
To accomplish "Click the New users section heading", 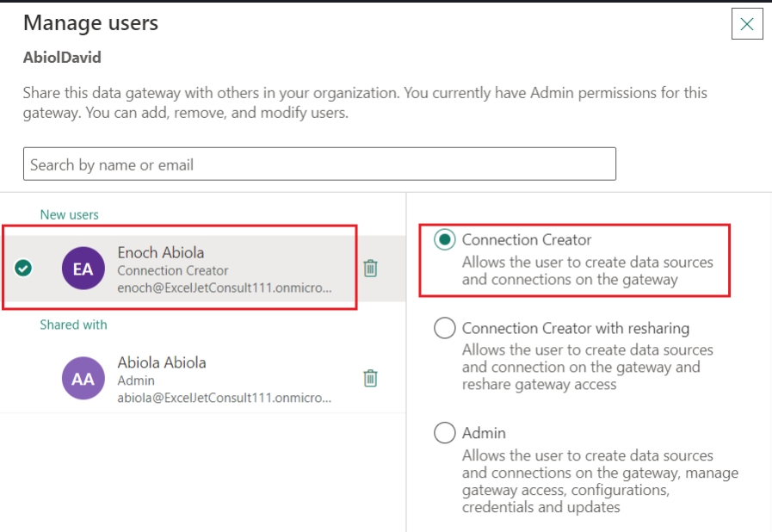I will coord(69,214).
